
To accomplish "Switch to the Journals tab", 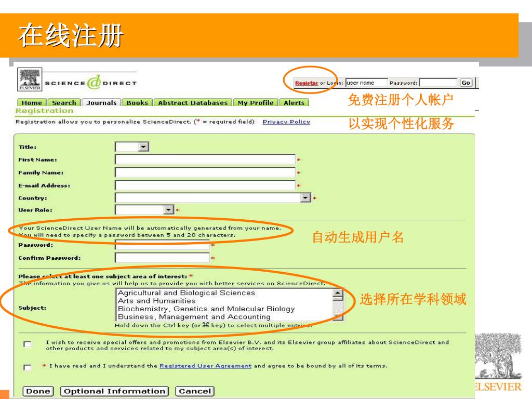I will pos(101,102).
